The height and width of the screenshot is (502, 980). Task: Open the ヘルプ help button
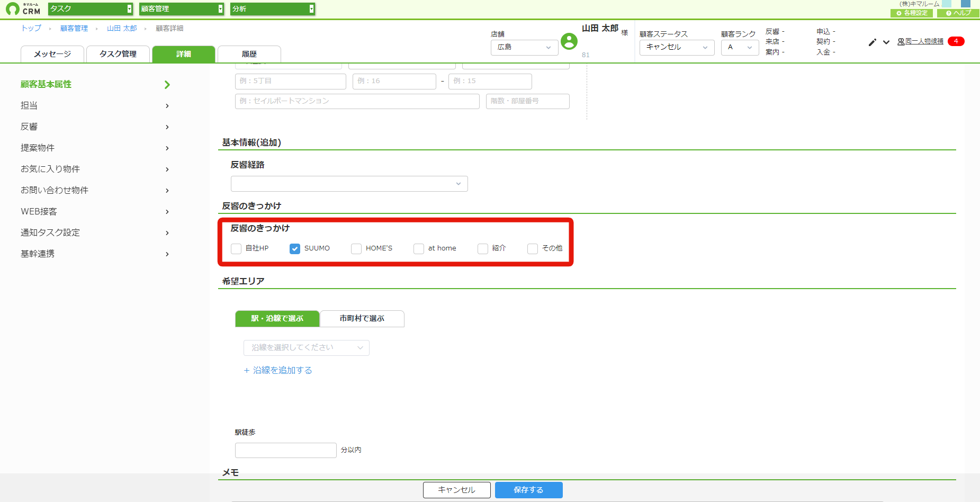[x=958, y=13]
